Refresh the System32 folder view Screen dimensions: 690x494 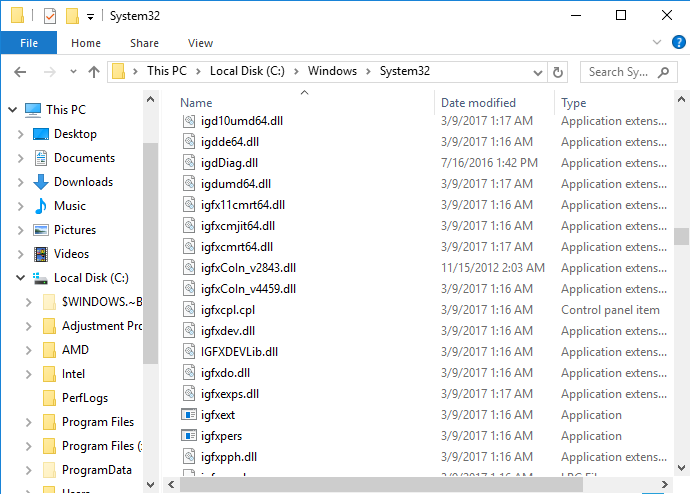[x=558, y=72]
